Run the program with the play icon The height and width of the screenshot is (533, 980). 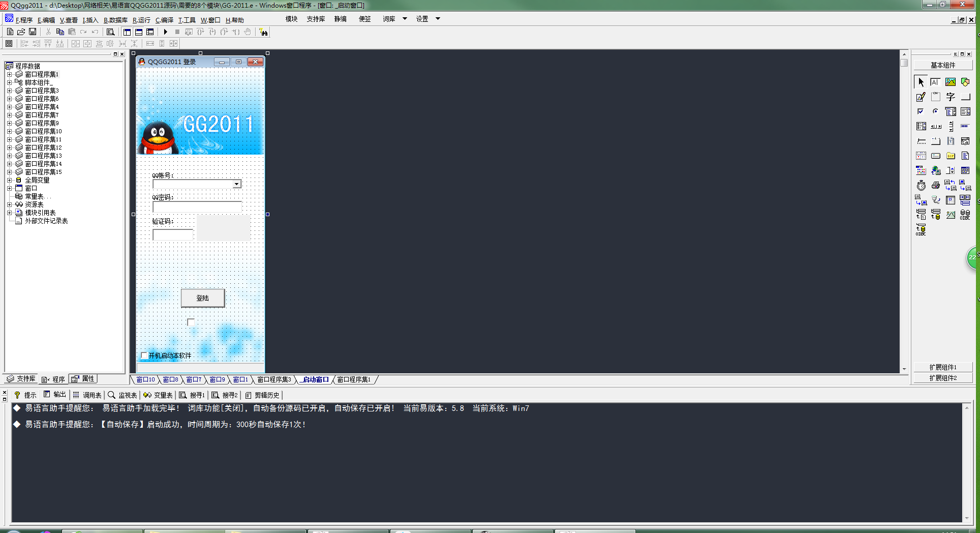[165, 32]
